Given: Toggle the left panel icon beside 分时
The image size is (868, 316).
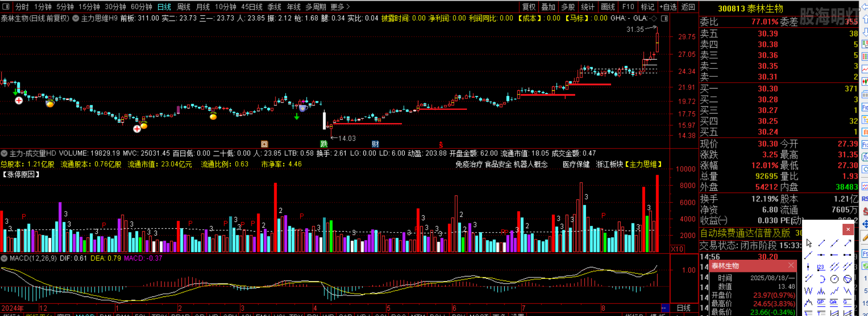Looking at the screenshot, I should click(6, 7).
